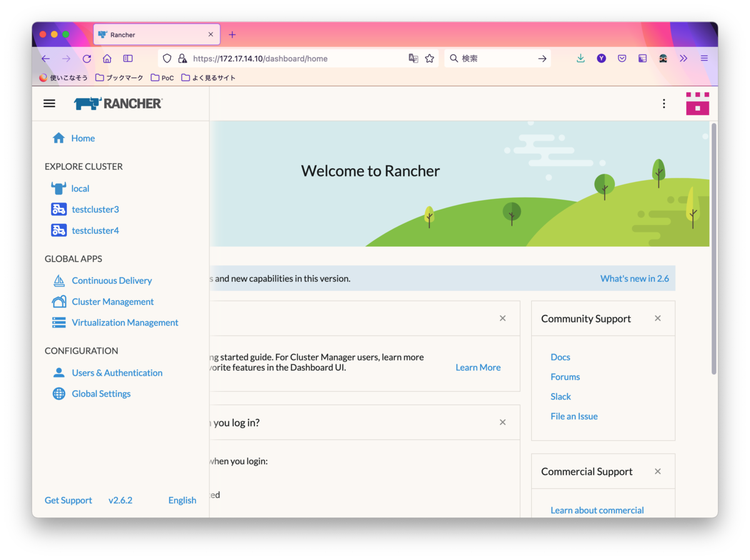Collapse the hamburger navigation menu
This screenshot has height=560, width=750.
pos(49,104)
